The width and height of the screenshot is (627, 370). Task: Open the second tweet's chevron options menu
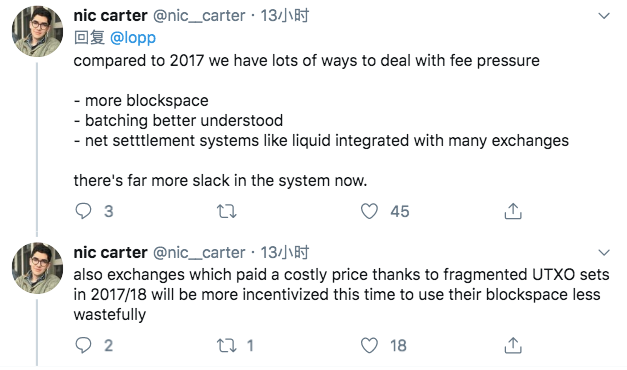604,252
